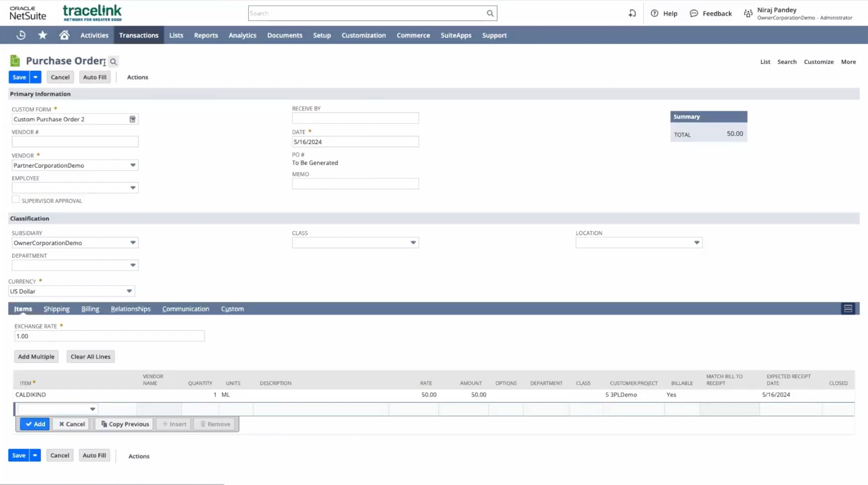Screen dimensions: 868x485
Task: Open the Create New icon beside Help
Action: [x=632, y=13]
